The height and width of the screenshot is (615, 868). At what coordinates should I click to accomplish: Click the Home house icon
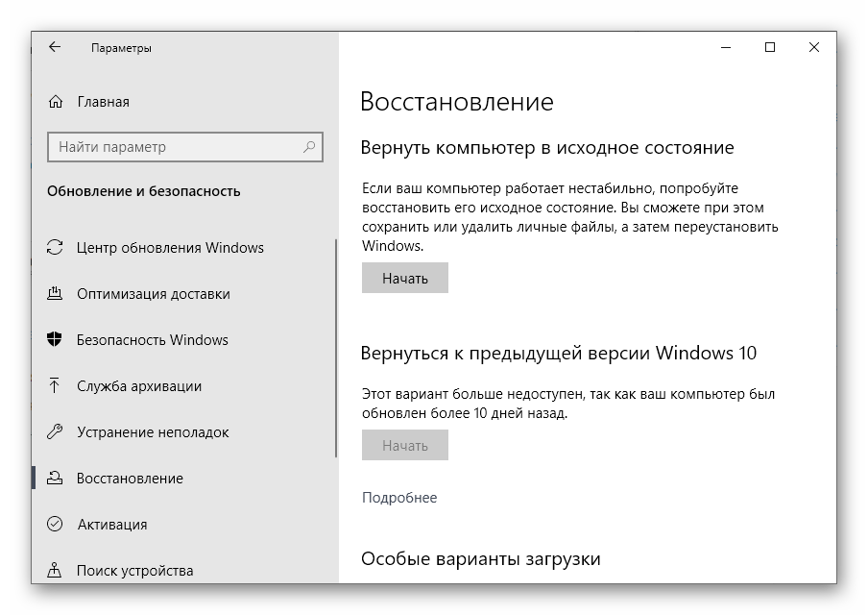pos(56,102)
